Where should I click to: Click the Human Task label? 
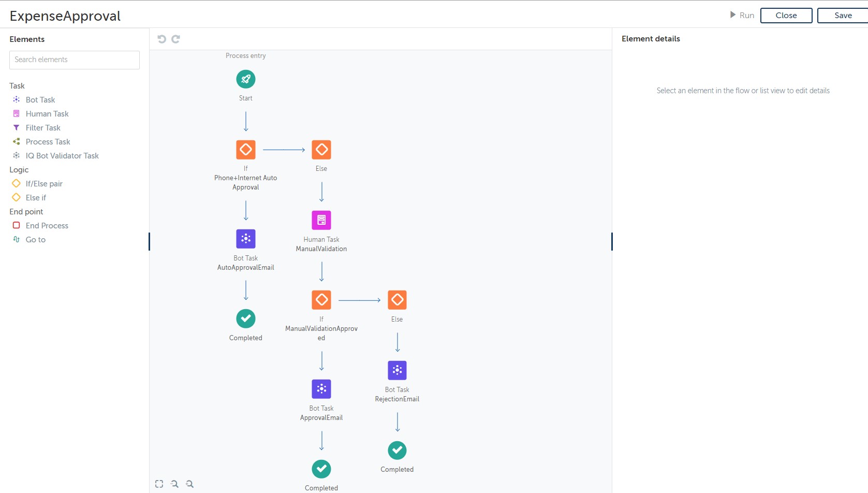[47, 113]
